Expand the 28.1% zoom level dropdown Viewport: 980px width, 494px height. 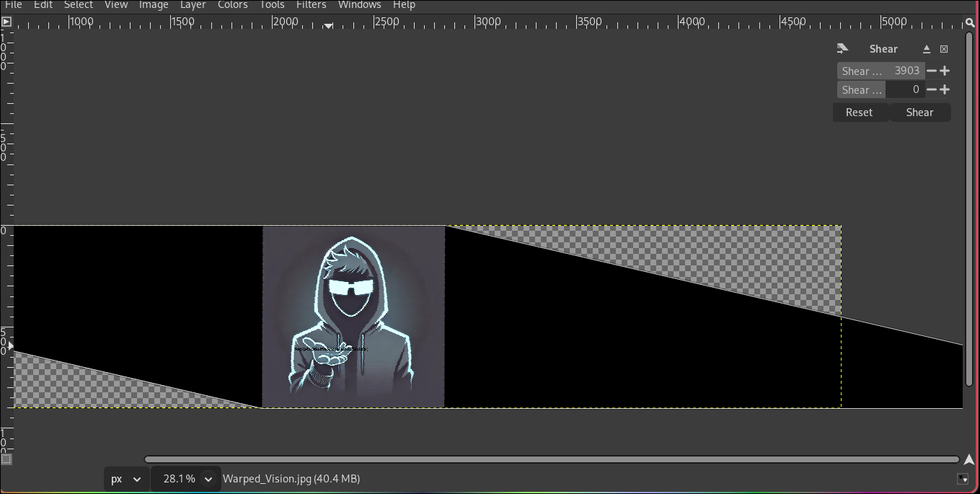point(208,479)
